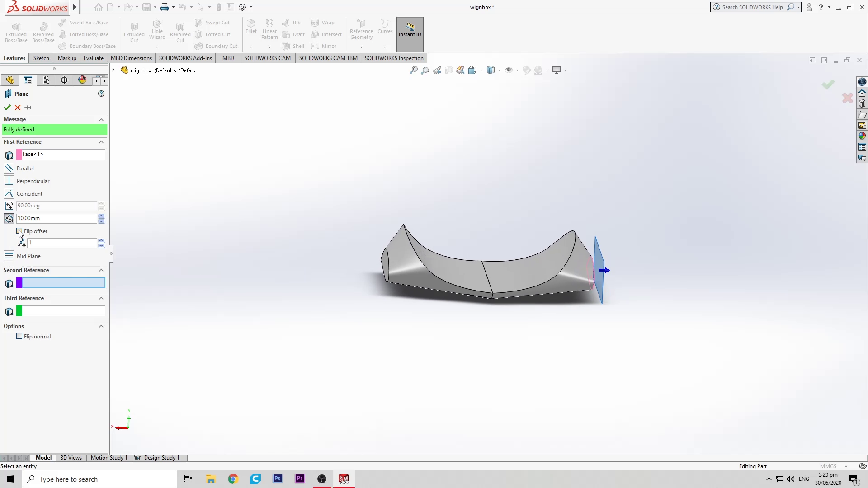Click Zoom to Area icon
868x488 pixels.
(x=425, y=70)
